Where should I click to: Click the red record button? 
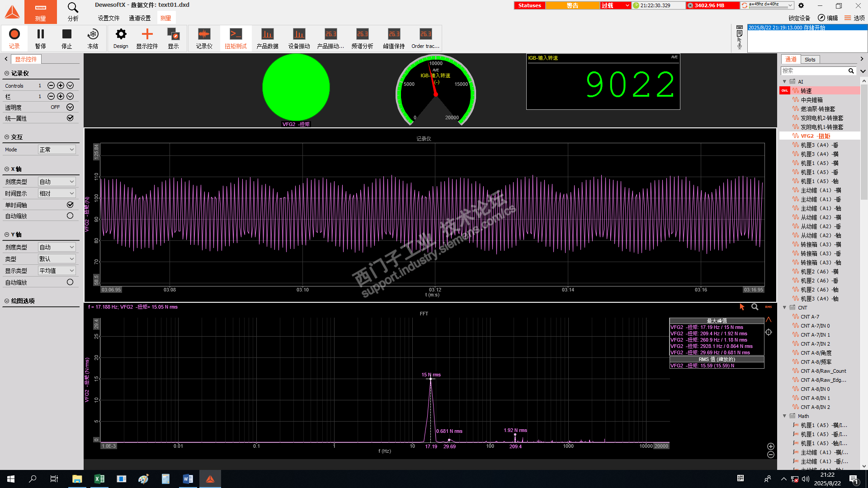(14, 34)
